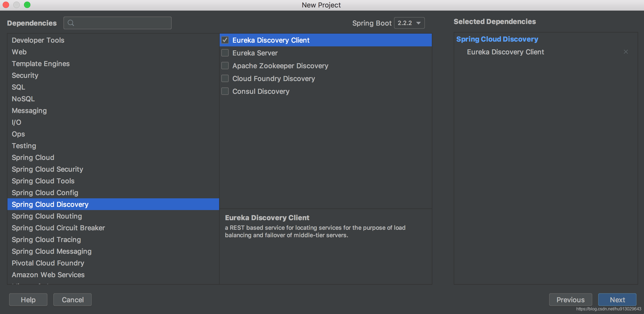Choose Spring Cloud Tracing category
644x314 pixels.
coord(113,239)
